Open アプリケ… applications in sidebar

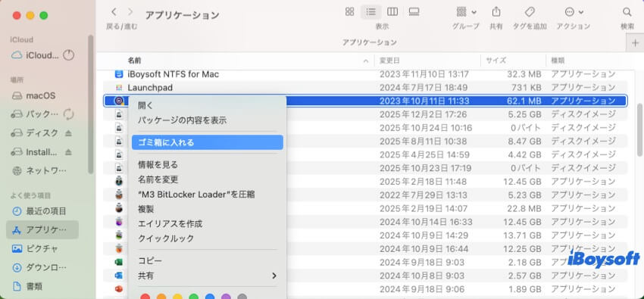tap(42, 229)
